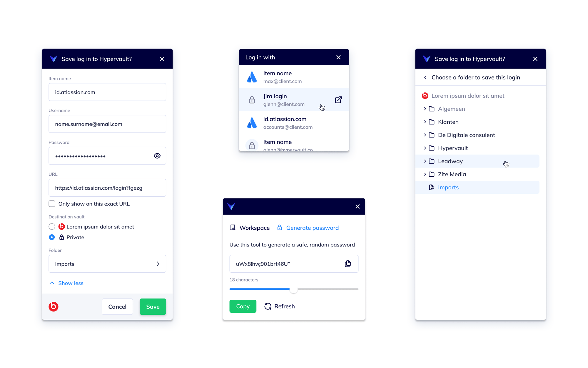Image resolution: width=588 pixels, height=368 pixels.
Task: Select the Private destination vault radio button
Action: 51,237
